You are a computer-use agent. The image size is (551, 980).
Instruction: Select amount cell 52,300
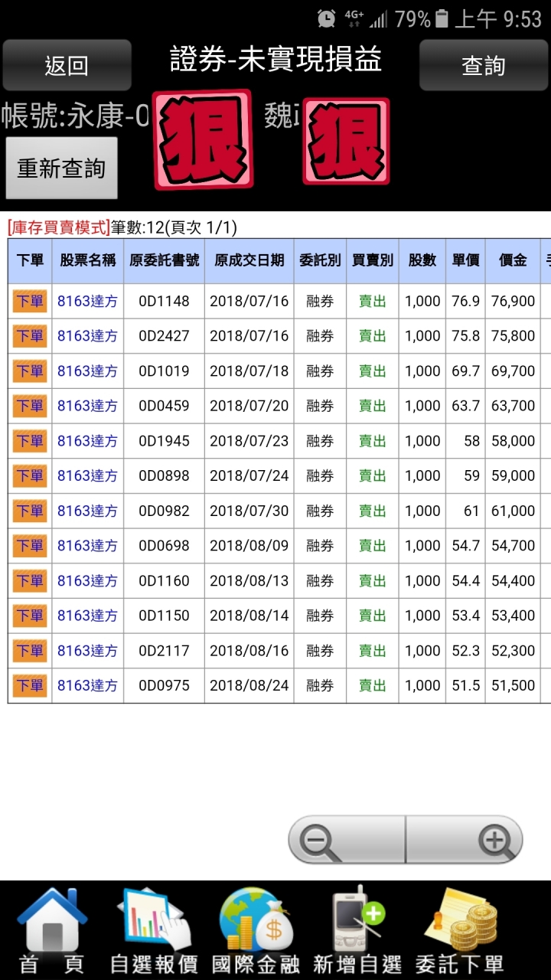(513, 651)
